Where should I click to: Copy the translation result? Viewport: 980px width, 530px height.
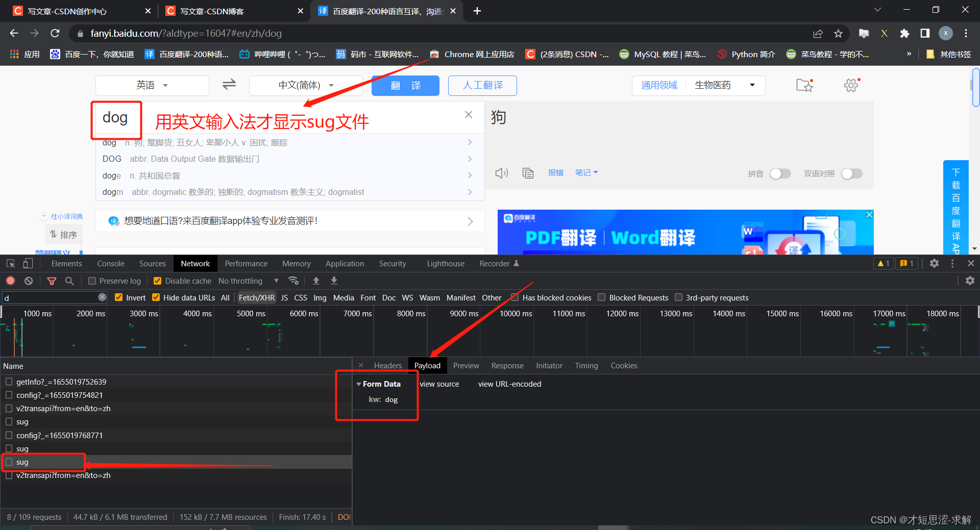click(x=528, y=173)
